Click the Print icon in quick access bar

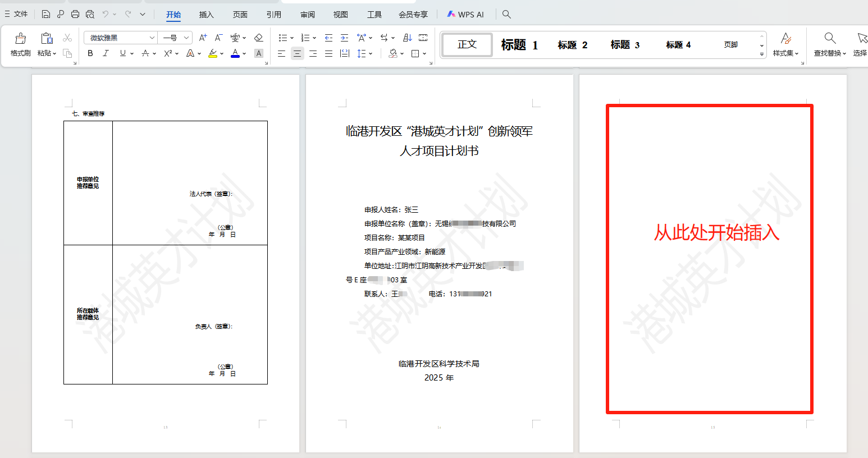point(75,15)
